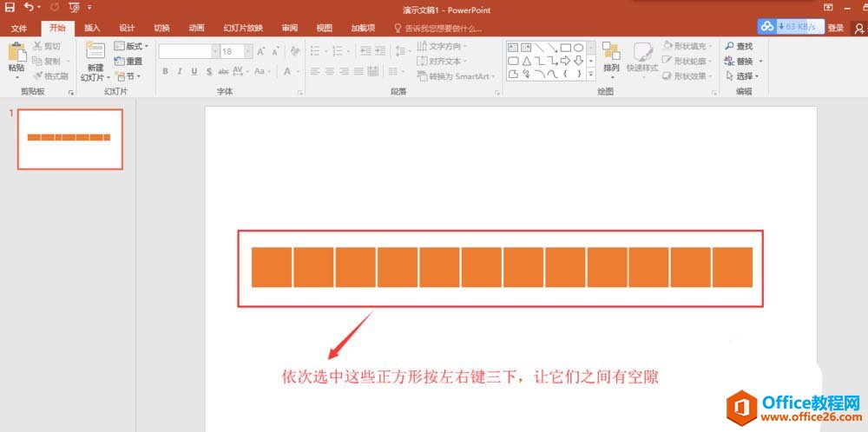Open the Text Direction (文字方向) dropdown
Image resolution: width=868 pixels, height=432 pixels.
442,46
